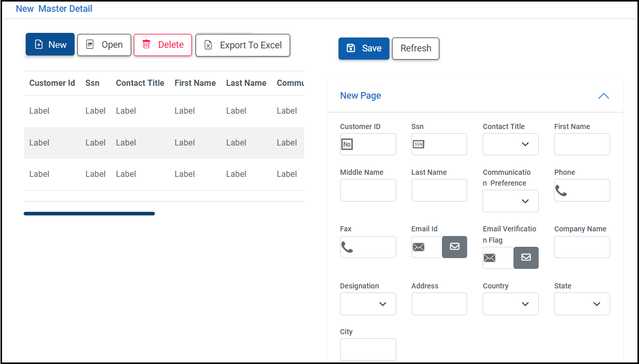
Task: Click envelope icon inside Email Verification Flag field
Action: coord(490,258)
